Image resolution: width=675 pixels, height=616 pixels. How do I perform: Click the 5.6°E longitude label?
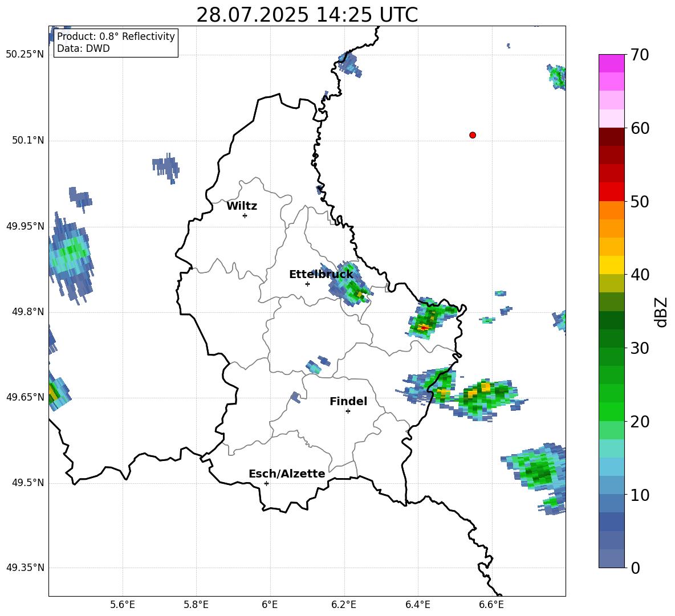click(123, 605)
